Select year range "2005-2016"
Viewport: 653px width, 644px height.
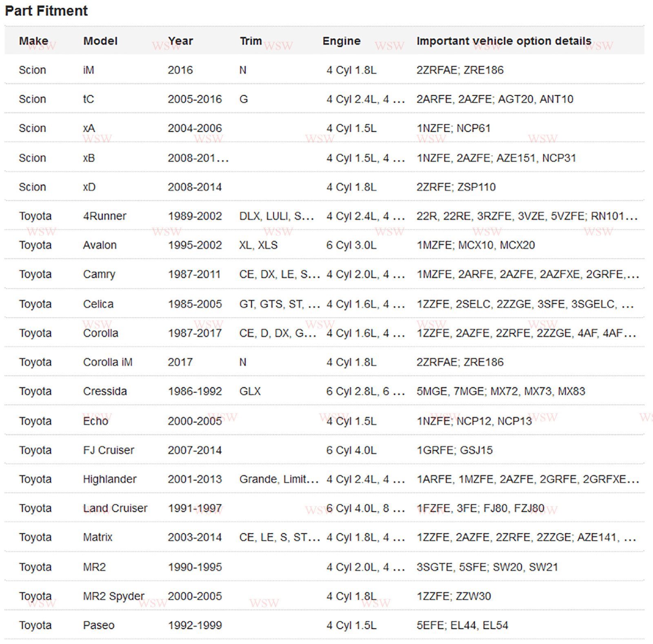click(x=195, y=99)
